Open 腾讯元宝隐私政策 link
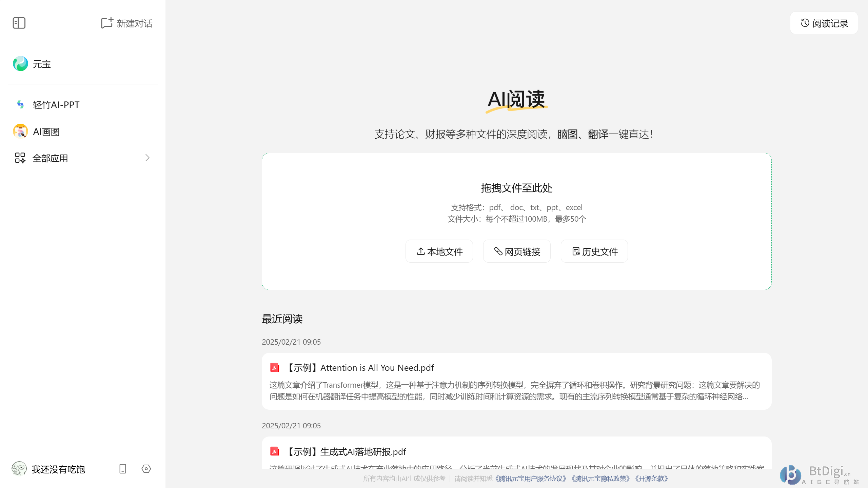 pyautogui.click(x=600, y=479)
